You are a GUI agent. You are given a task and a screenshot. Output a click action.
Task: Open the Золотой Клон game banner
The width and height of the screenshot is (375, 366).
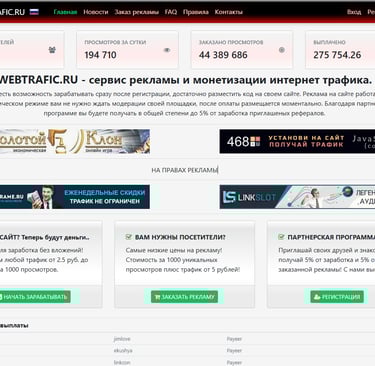tap(75, 141)
